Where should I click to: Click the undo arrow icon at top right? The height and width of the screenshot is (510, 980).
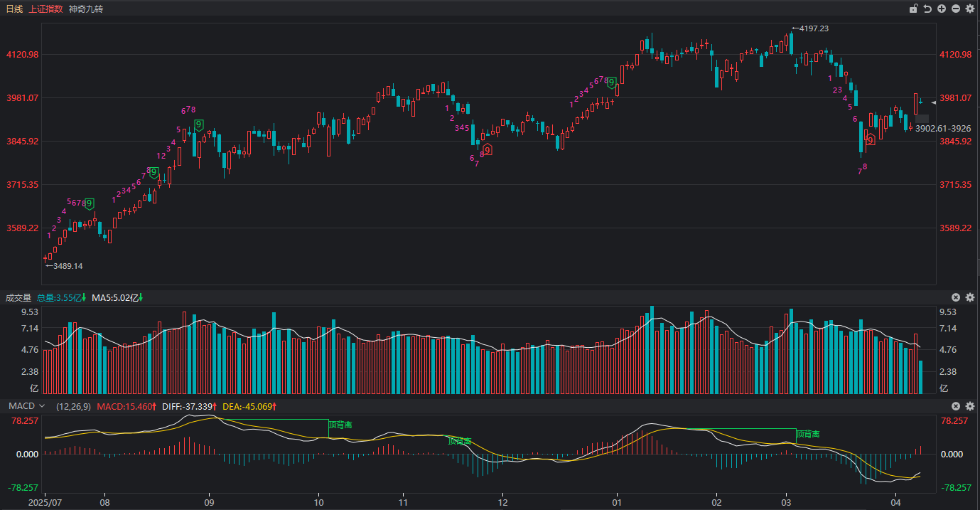pos(927,9)
